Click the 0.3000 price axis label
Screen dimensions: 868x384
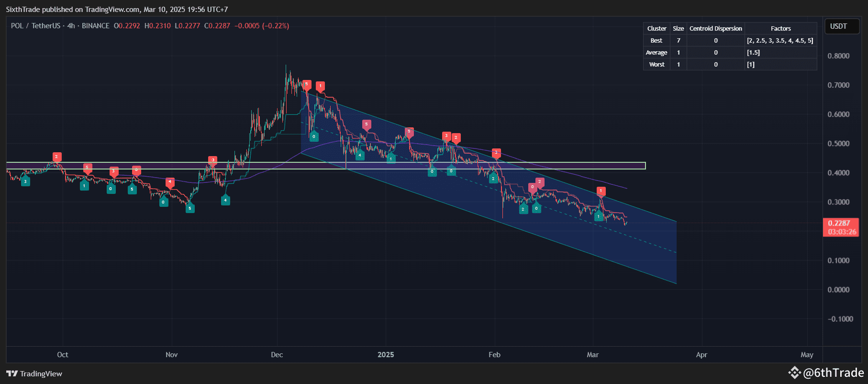(838, 202)
